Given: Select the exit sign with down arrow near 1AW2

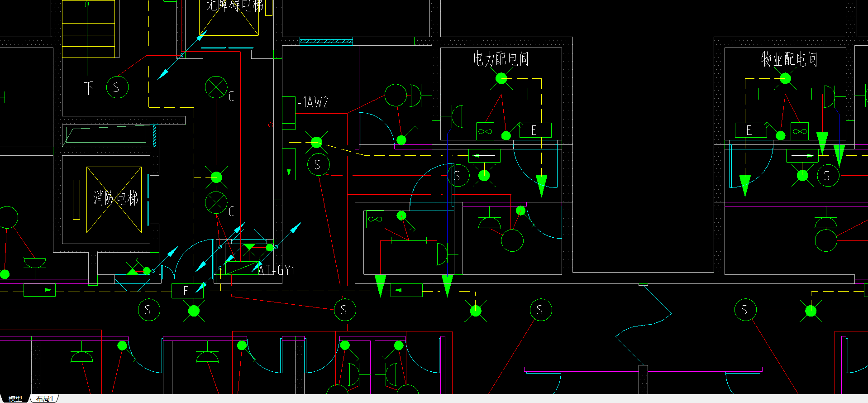Looking at the screenshot, I should [x=289, y=164].
